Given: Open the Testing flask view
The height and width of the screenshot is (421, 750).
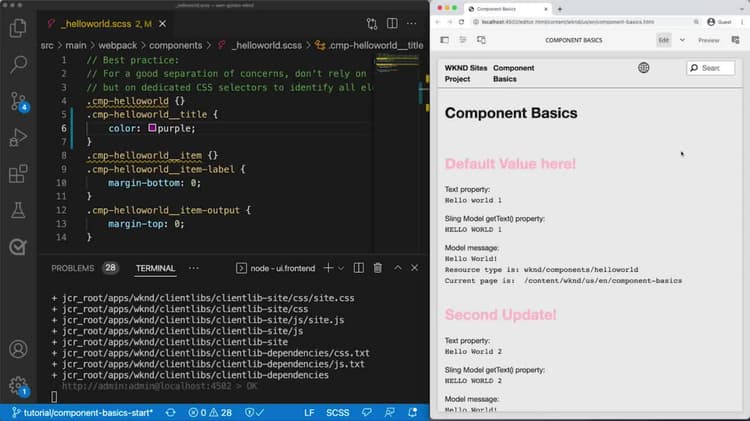Looking at the screenshot, I should click(18, 210).
